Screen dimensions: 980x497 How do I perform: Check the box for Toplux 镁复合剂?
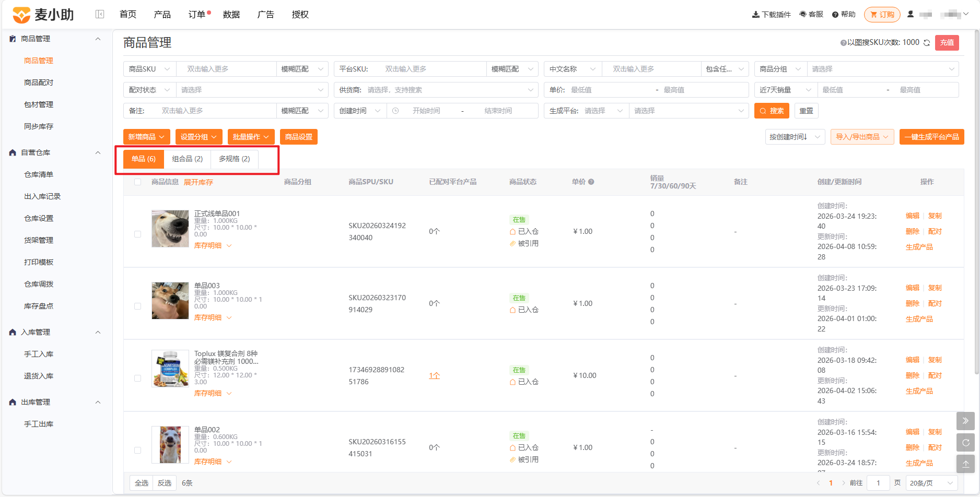137,378
